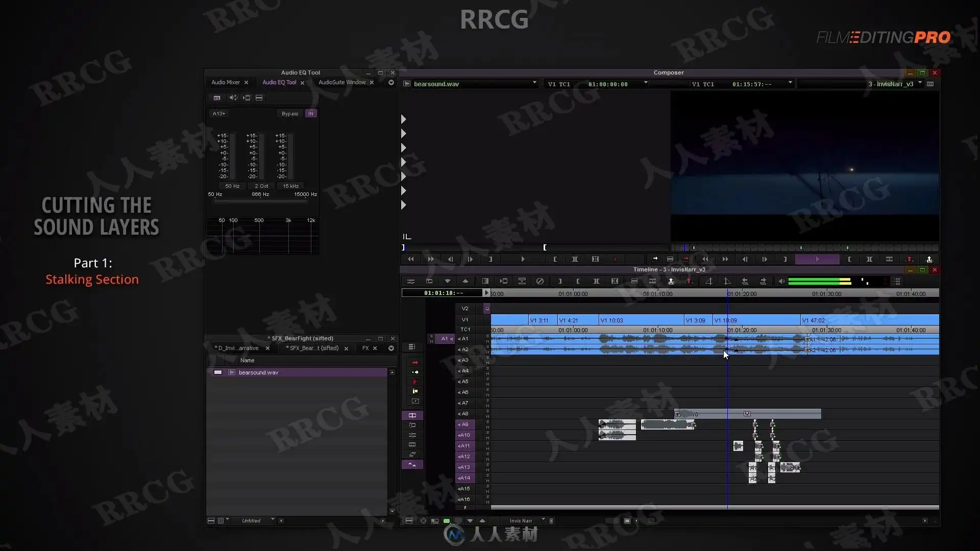Screen dimensions: 980x551
Task: Select bearsound.wav in the bin
Action: [x=258, y=372]
